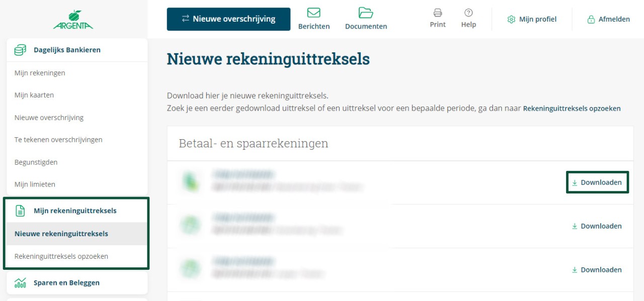The image size is (644, 301).
Task: Click the first account's logo icon
Action: (x=191, y=182)
